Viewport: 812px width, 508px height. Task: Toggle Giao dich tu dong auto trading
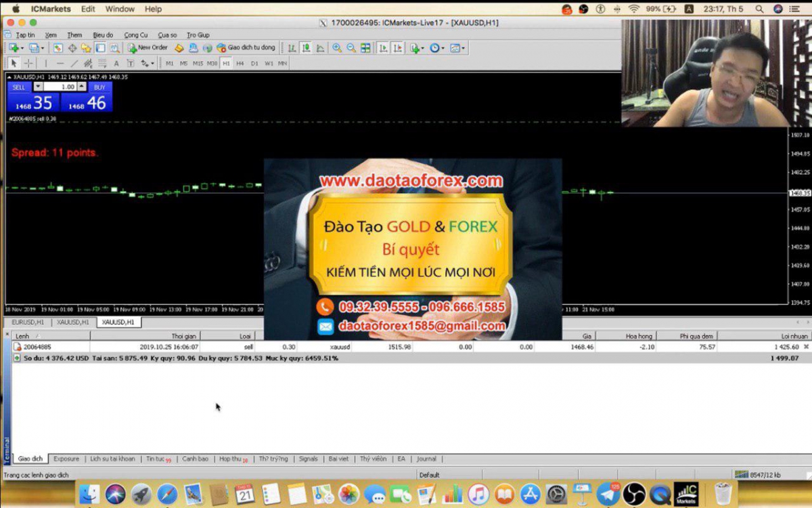(246, 48)
